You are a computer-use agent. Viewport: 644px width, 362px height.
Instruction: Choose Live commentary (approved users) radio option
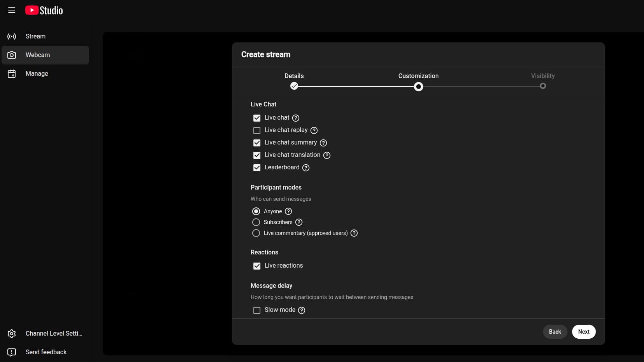(256, 233)
